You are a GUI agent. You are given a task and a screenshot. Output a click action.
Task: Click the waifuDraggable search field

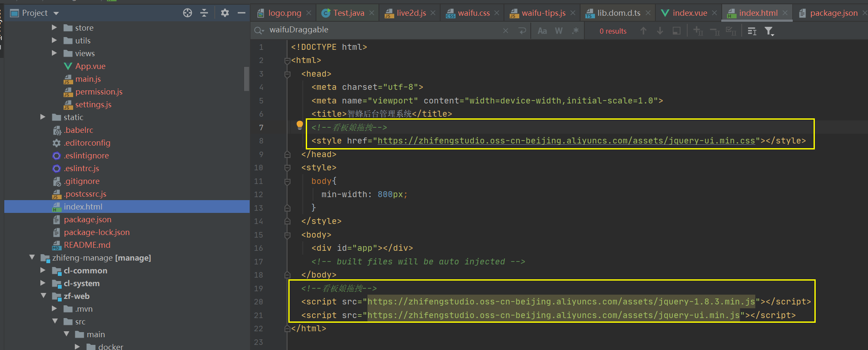[x=383, y=30]
